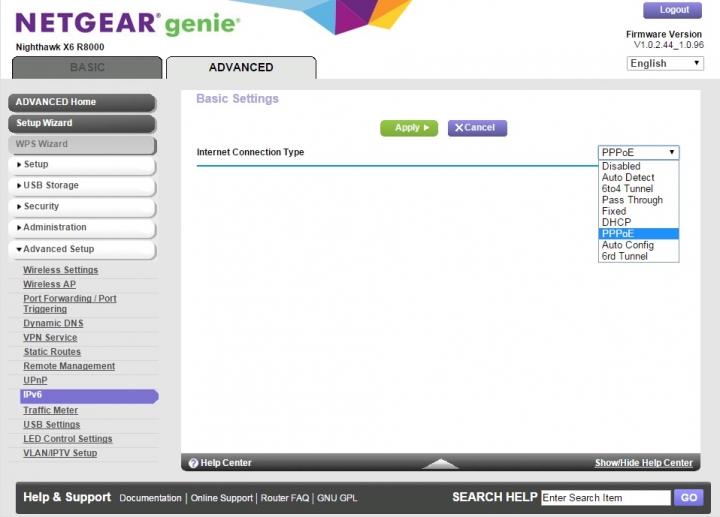Click the Enter Search Item field
This screenshot has height=517, width=720.
click(x=606, y=498)
